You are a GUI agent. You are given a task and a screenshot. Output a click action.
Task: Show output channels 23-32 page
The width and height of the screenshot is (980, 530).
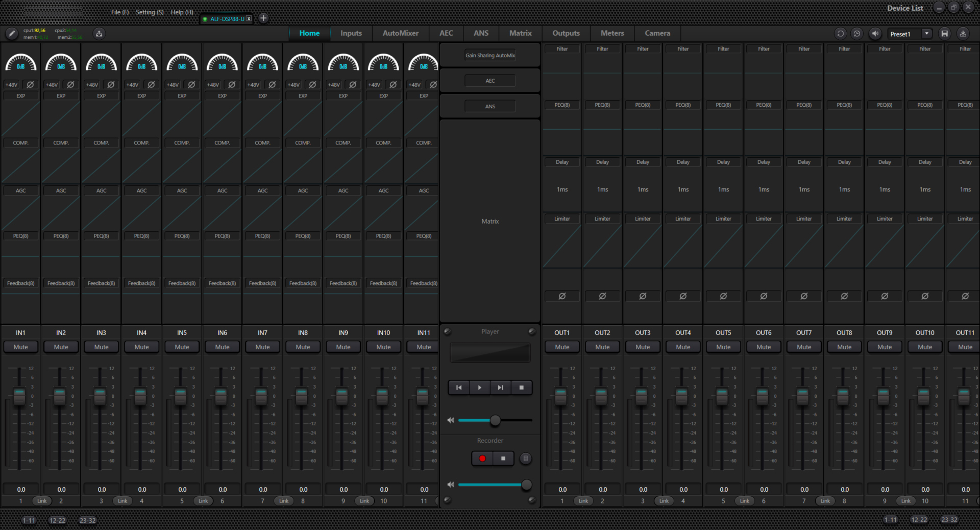(x=949, y=520)
